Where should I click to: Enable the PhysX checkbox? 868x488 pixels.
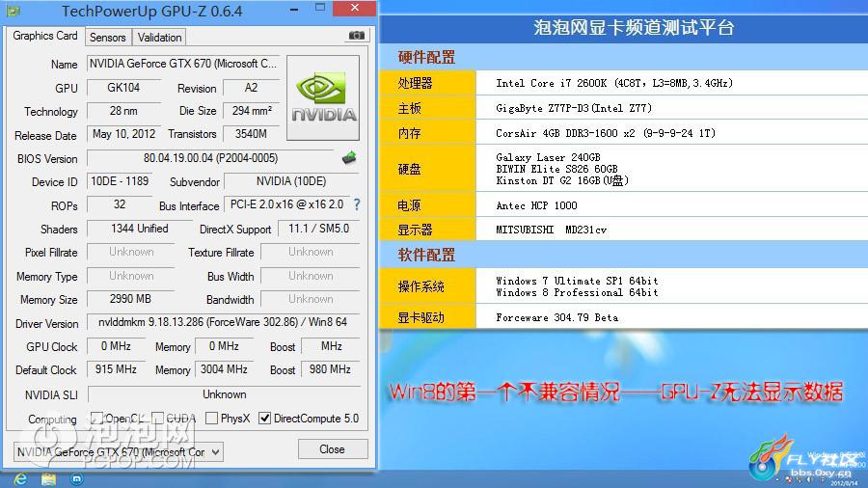click(x=211, y=419)
